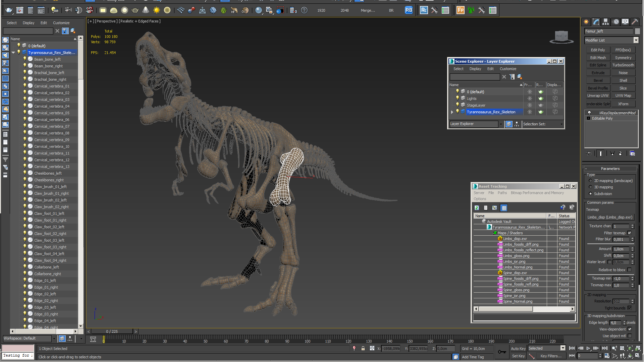
Task: Open the rendered frame window icon
Action: [20, 10]
